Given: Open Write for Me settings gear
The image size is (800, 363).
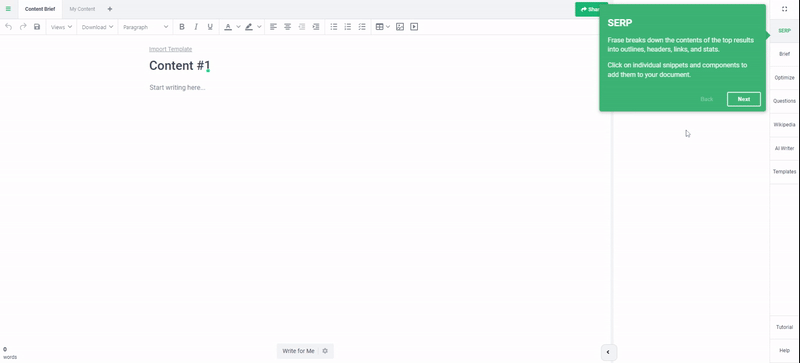Looking at the screenshot, I should (x=325, y=351).
